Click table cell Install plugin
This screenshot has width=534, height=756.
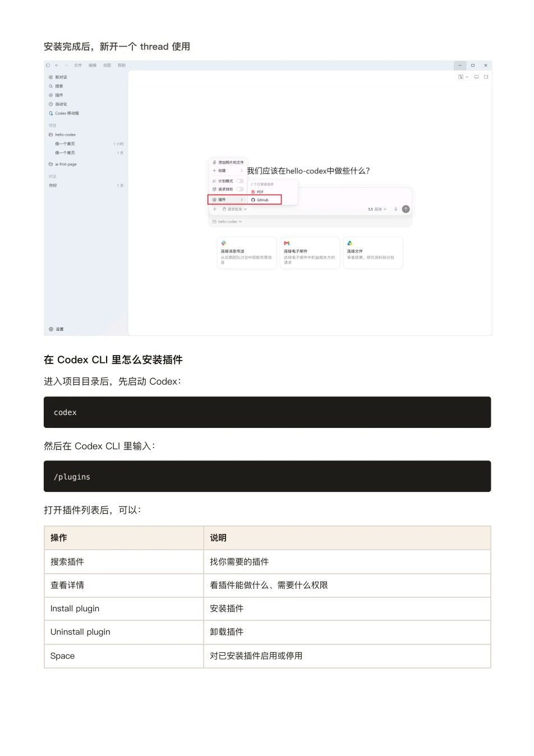[x=123, y=609]
